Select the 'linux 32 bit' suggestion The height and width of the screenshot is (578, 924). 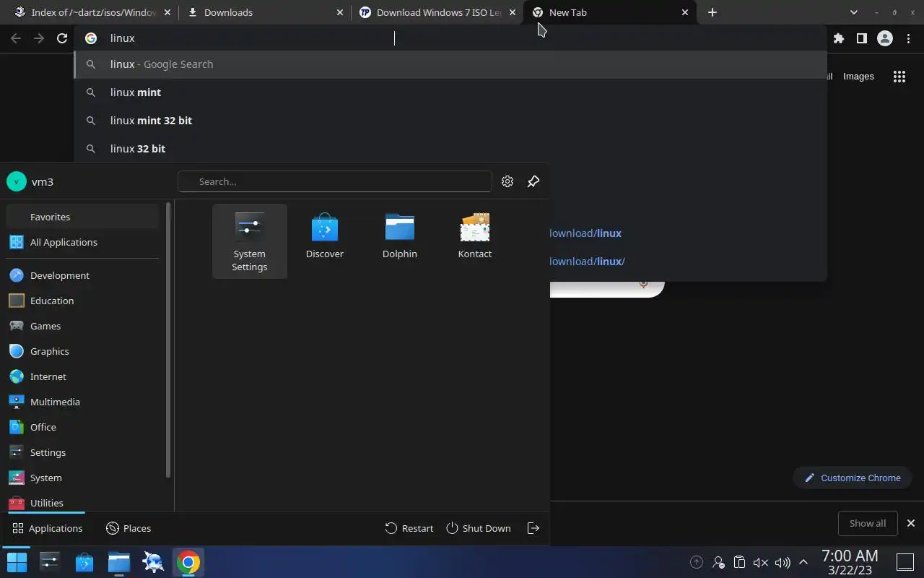click(450, 149)
